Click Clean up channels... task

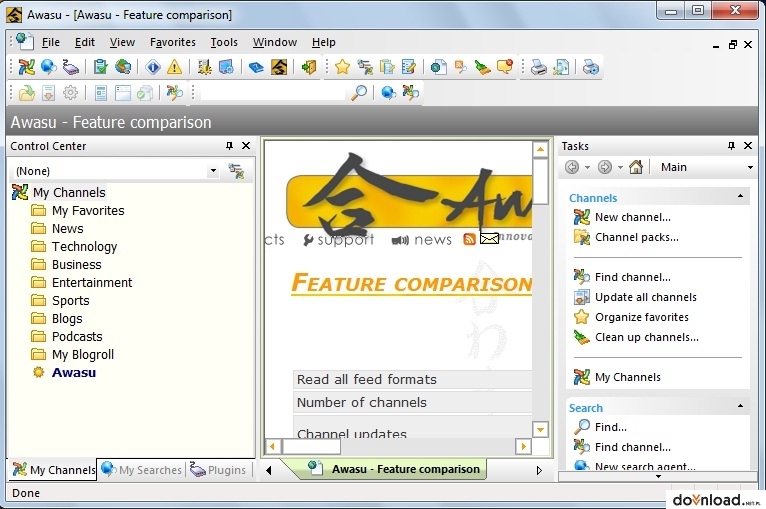646,338
